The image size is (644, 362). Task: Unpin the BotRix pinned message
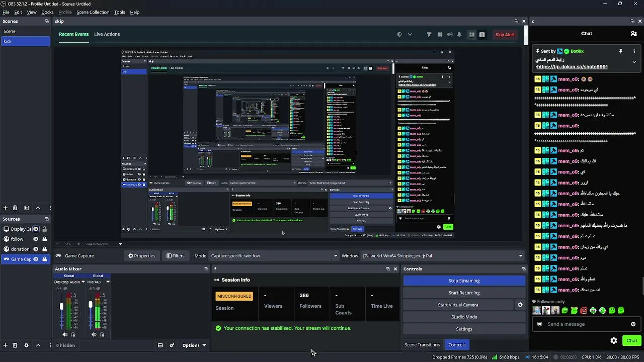(x=621, y=51)
